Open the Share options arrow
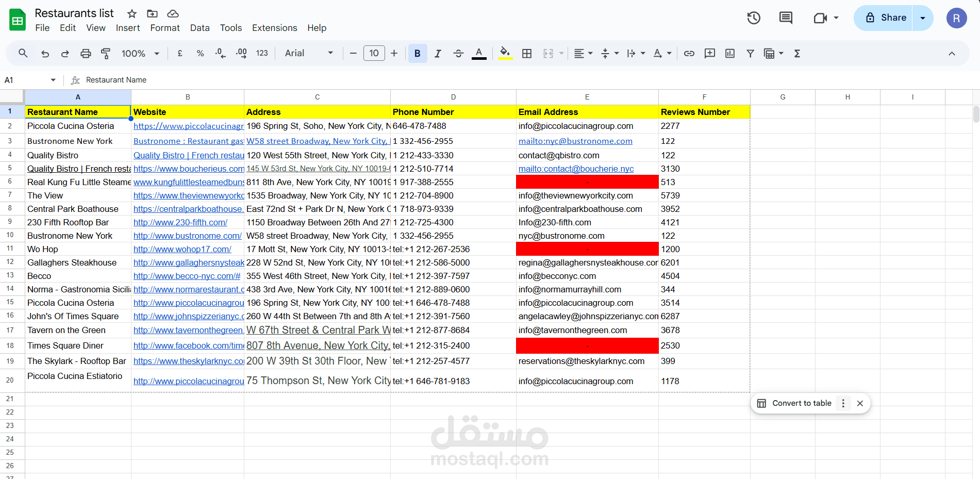The width and height of the screenshot is (980, 479). (x=923, y=18)
